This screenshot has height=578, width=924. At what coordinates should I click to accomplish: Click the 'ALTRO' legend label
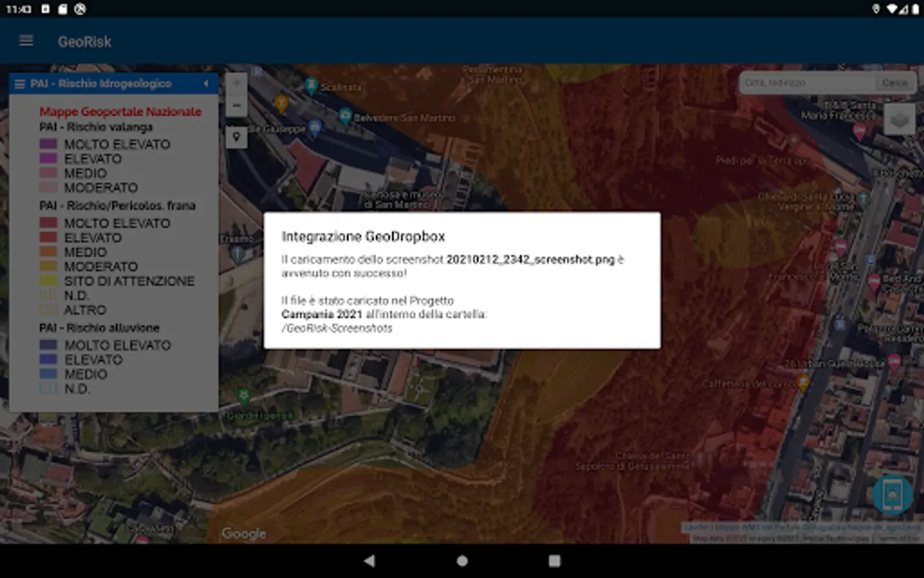pos(85,310)
